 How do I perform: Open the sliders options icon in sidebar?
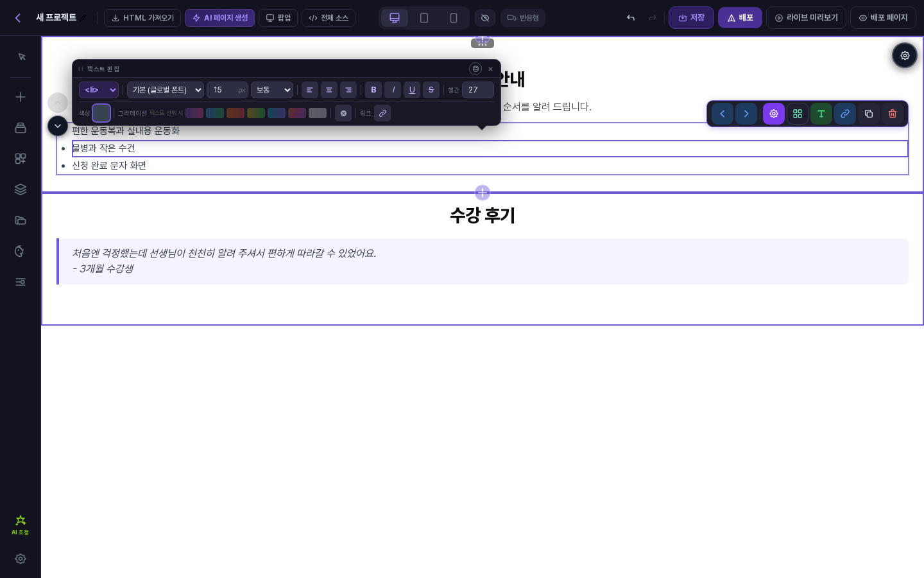pos(21,282)
